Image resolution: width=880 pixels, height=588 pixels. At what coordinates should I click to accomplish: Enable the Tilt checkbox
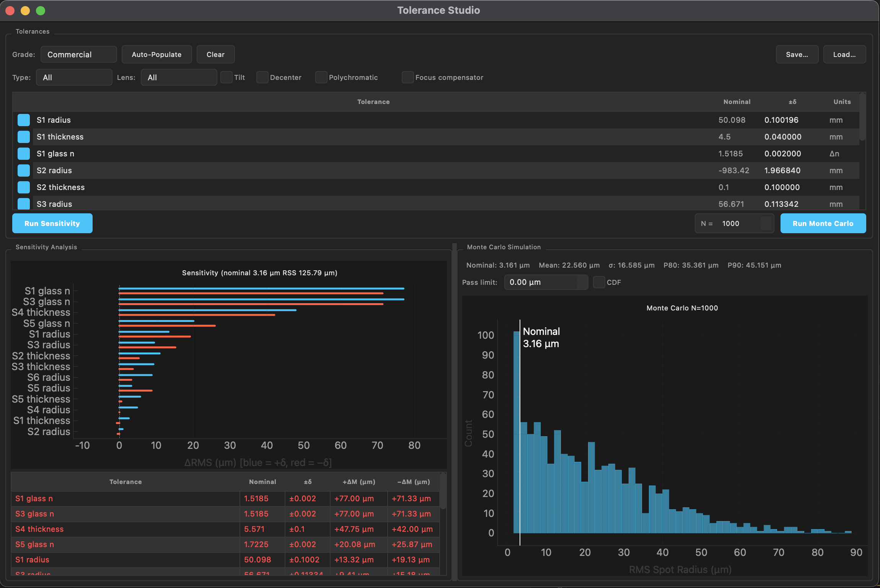click(x=227, y=77)
